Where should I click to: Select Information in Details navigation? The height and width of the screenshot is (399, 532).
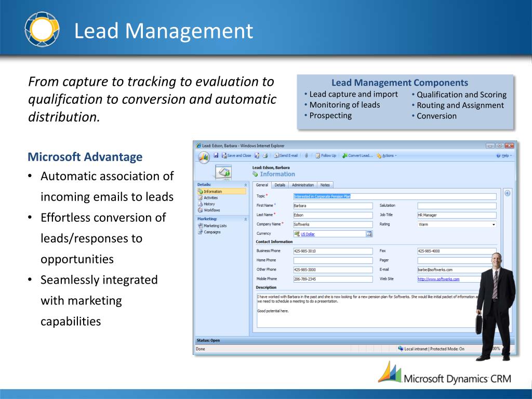[221, 191]
